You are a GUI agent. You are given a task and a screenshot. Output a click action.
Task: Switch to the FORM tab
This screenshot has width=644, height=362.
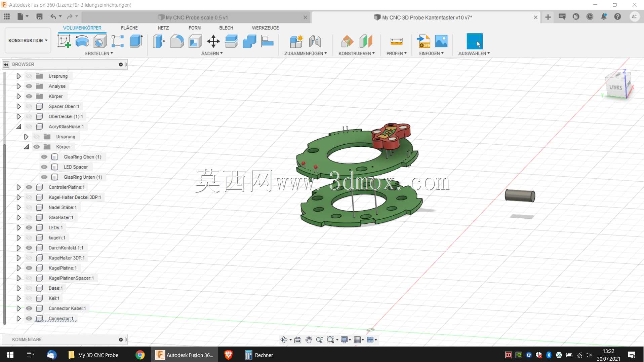(x=195, y=28)
